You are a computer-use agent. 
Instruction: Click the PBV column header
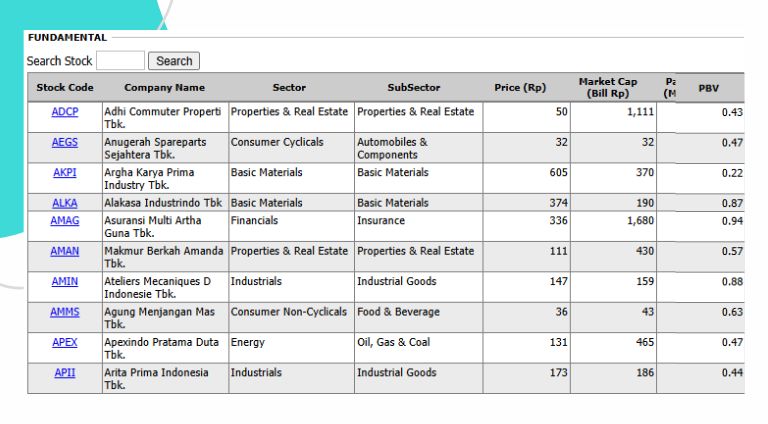709,88
